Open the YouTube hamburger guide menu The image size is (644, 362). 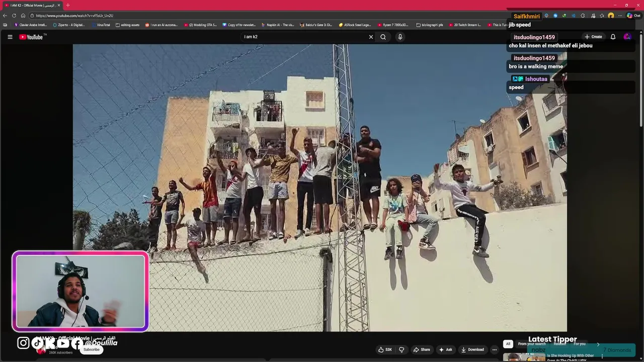[x=10, y=37]
